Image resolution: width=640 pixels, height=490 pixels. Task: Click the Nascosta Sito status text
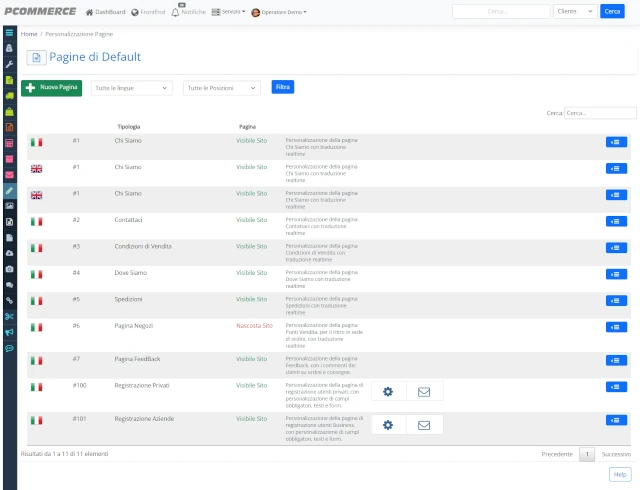click(x=254, y=326)
